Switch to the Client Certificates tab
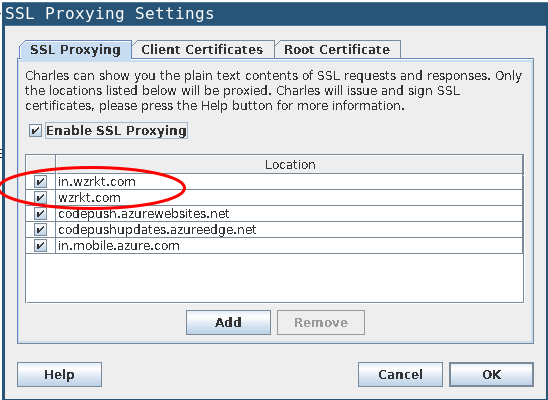This screenshot has width=548, height=400. pyautogui.click(x=202, y=50)
